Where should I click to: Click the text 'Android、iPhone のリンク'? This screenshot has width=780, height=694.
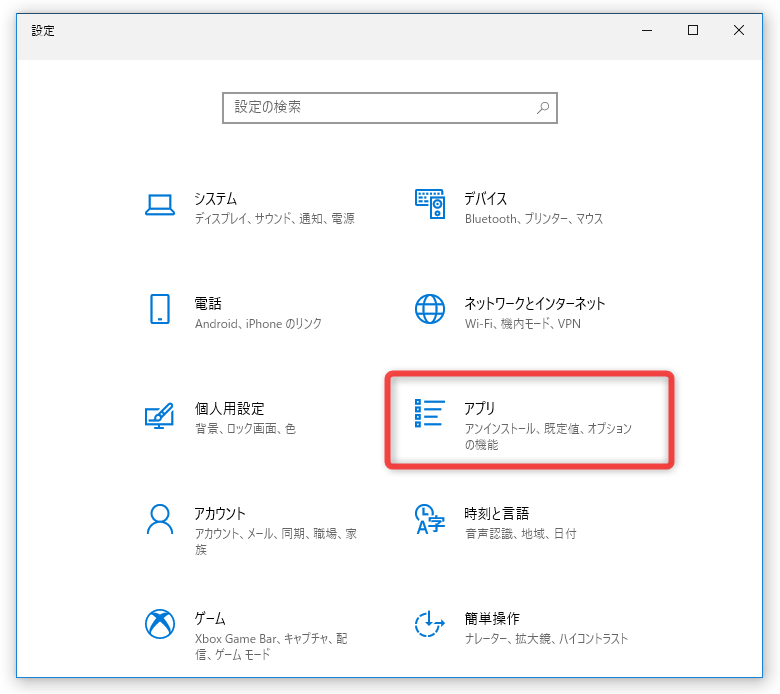258,324
